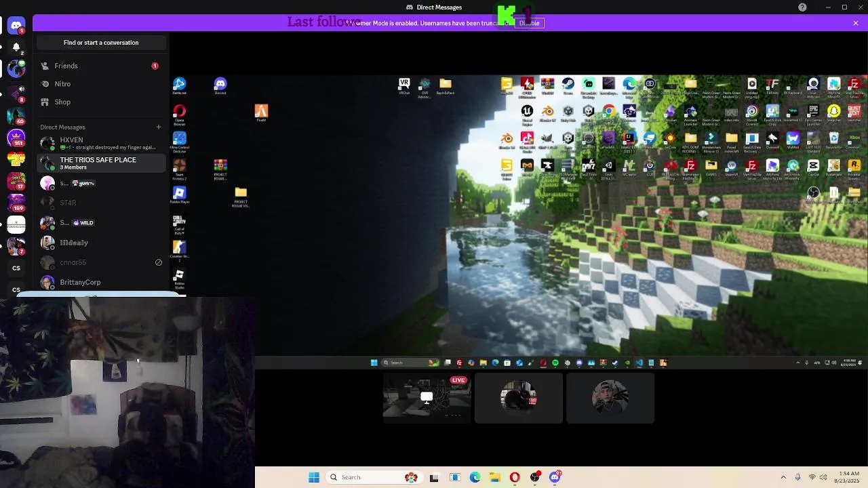Viewport: 868px width, 488px height.
Task: Click Start button in streamed taskbar
Action: pos(374,363)
